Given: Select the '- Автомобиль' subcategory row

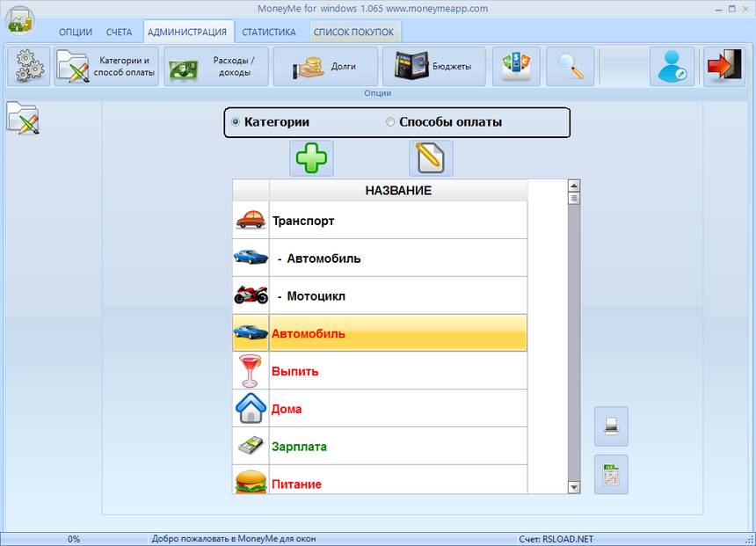Looking at the screenshot, I should [380, 258].
